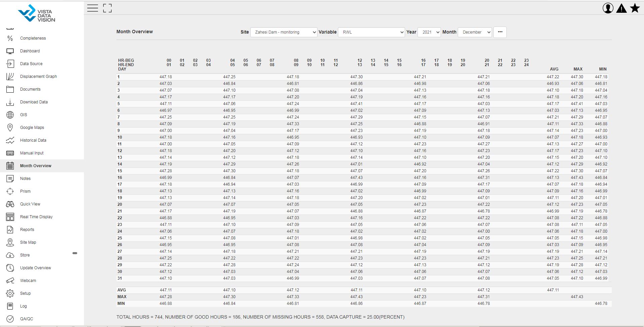Click the MAX column header
The height and width of the screenshot is (327, 644).
(x=578, y=69)
